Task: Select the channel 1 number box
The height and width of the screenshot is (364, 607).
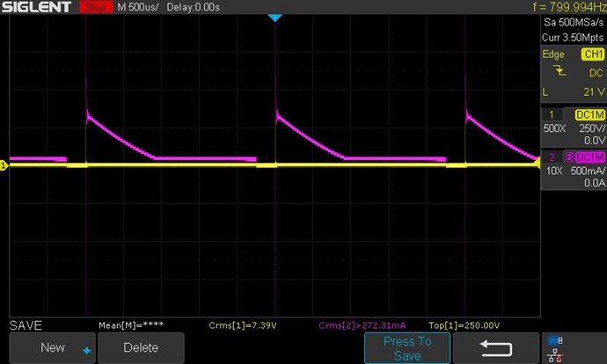Action: [552, 114]
